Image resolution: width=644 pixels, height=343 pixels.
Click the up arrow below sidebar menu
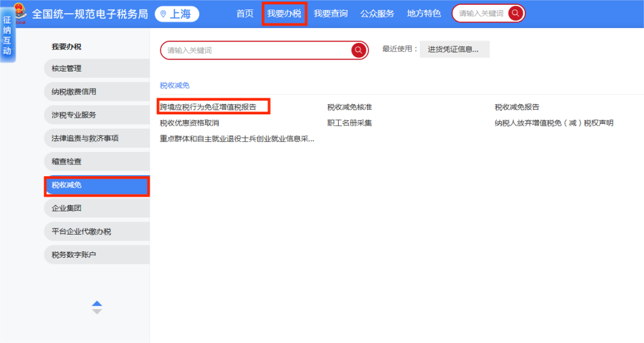(x=97, y=304)
